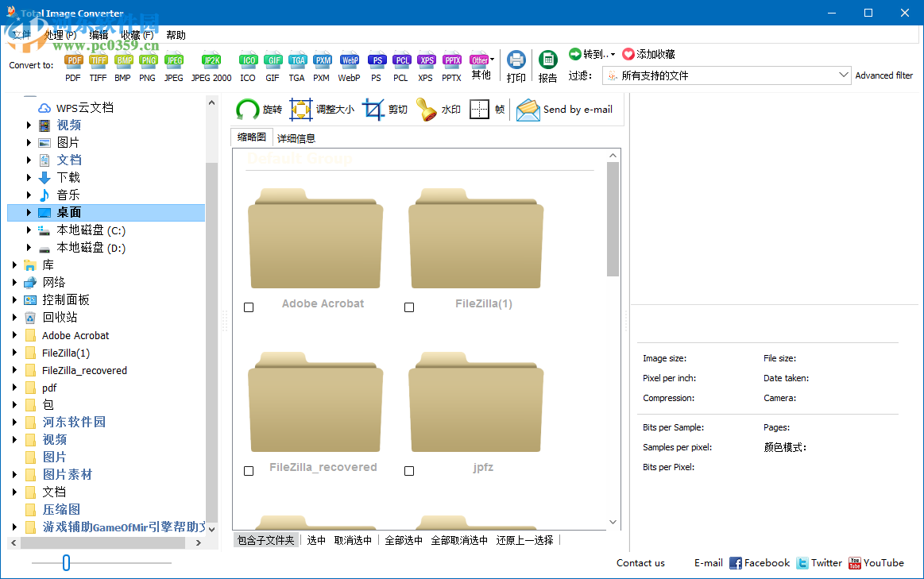The image size is (924, 579).
Task: Tick the FileZilla(1) folder checkbox
Action: click(409, 307)
